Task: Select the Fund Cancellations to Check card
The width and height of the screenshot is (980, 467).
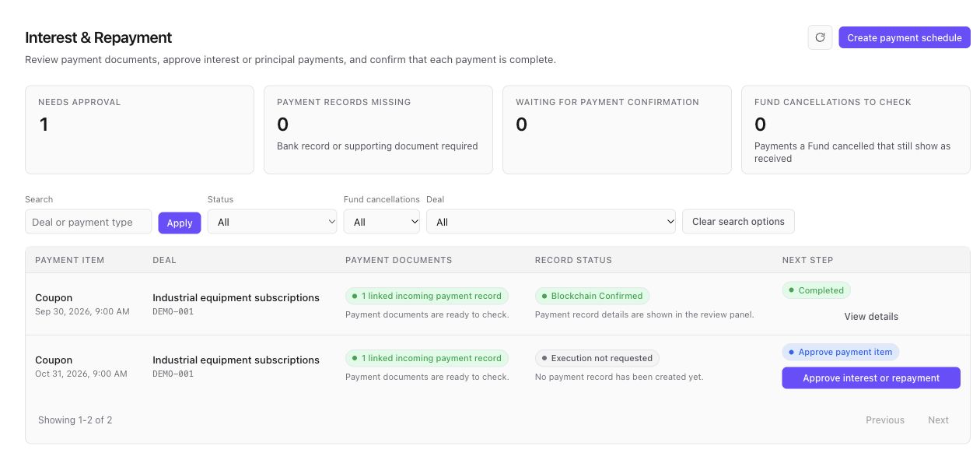Action: [x=856, y=129]
